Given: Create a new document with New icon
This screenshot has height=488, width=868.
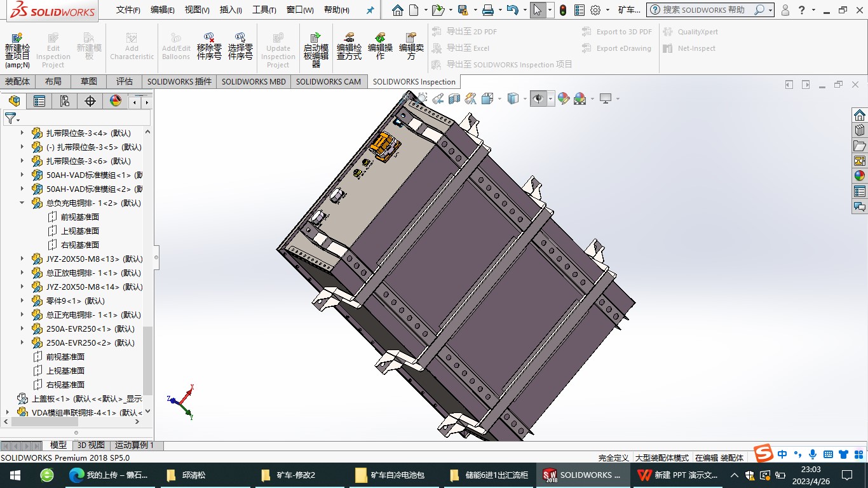Looking at the screenshot, I should point(414,10).
